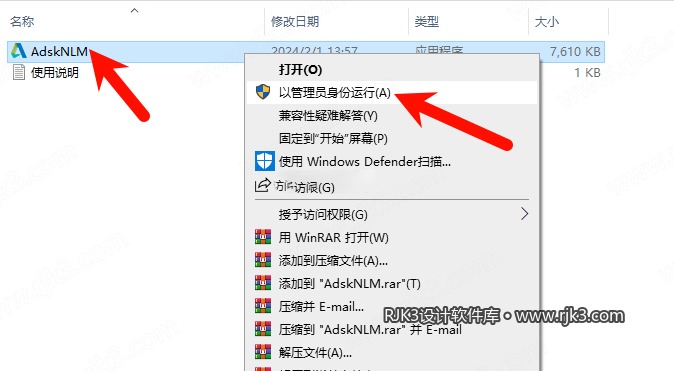The height and width of the screenshot is (371, 674).
Task: Open 兼容性疑难解答(Y) menu entry
Action: tap(392, 116)
